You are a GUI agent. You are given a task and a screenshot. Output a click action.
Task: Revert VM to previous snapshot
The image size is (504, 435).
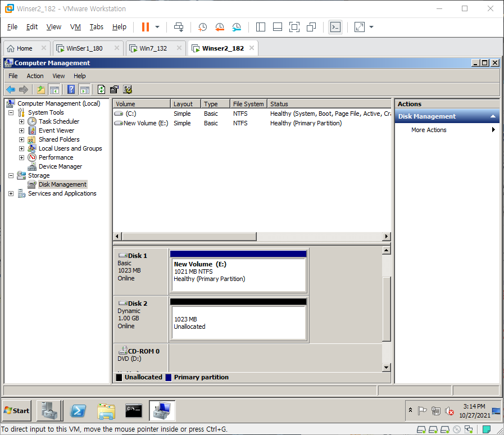(x=220, y=27)
